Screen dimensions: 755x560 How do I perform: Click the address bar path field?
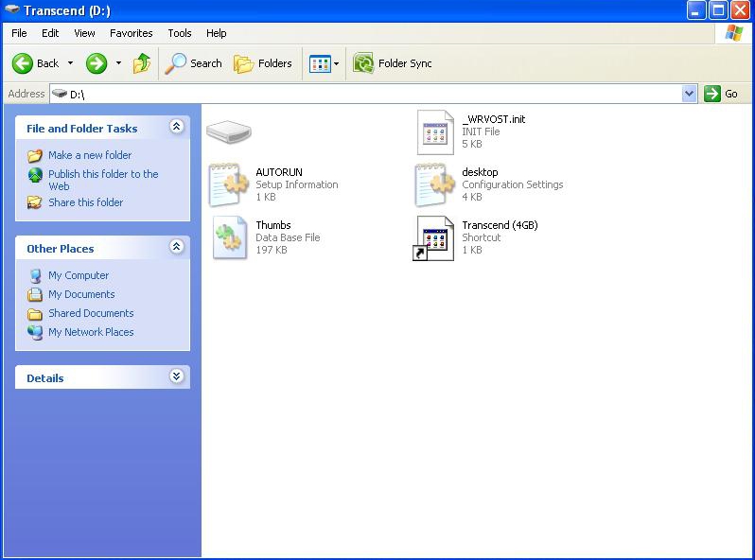coord(369,94)
